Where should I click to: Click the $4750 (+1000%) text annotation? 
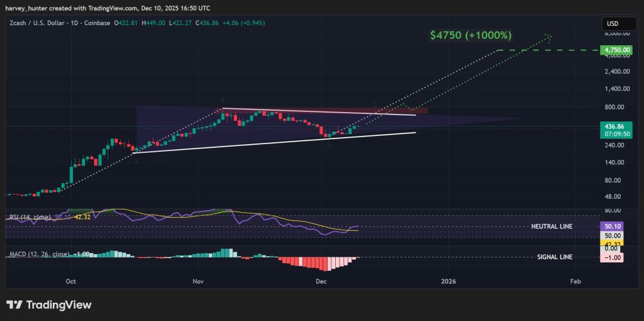pyautogui.click(x=470, y=35)
